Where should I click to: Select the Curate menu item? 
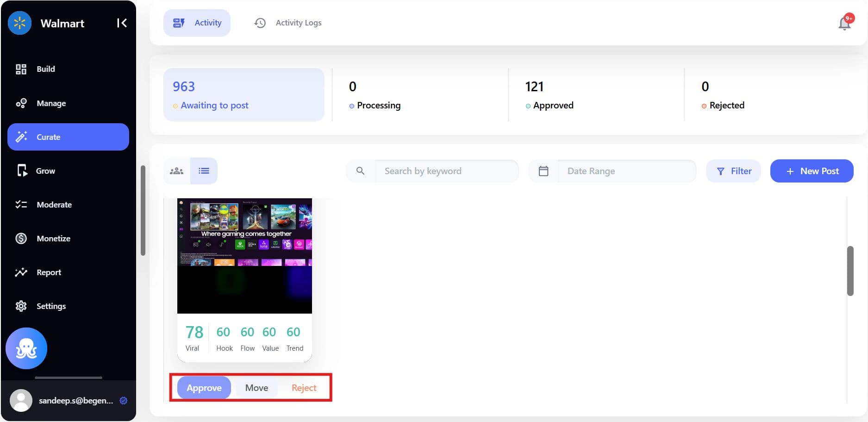pos(68,137)
